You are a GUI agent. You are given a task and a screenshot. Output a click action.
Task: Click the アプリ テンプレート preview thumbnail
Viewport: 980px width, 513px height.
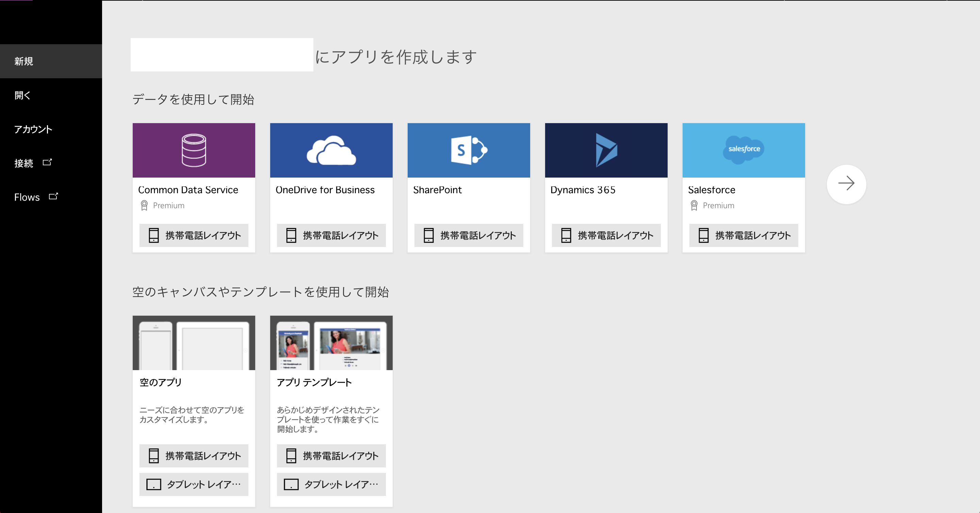(x=331, y=343)
